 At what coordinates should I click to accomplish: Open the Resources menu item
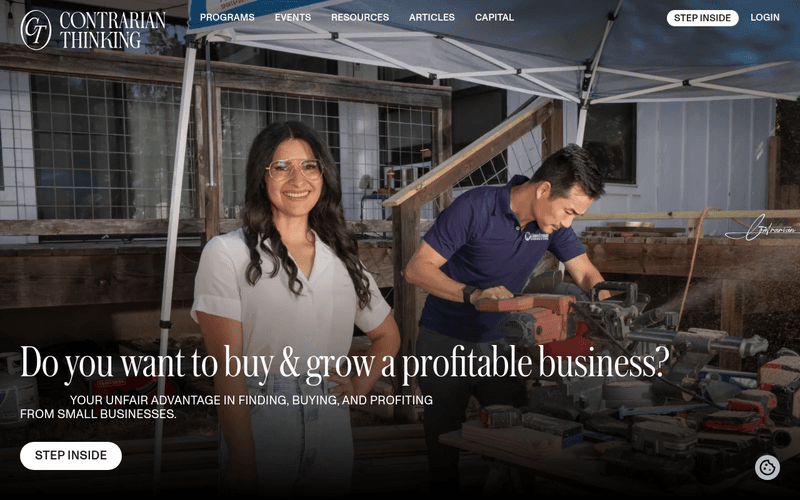click(x=360, y=17)
